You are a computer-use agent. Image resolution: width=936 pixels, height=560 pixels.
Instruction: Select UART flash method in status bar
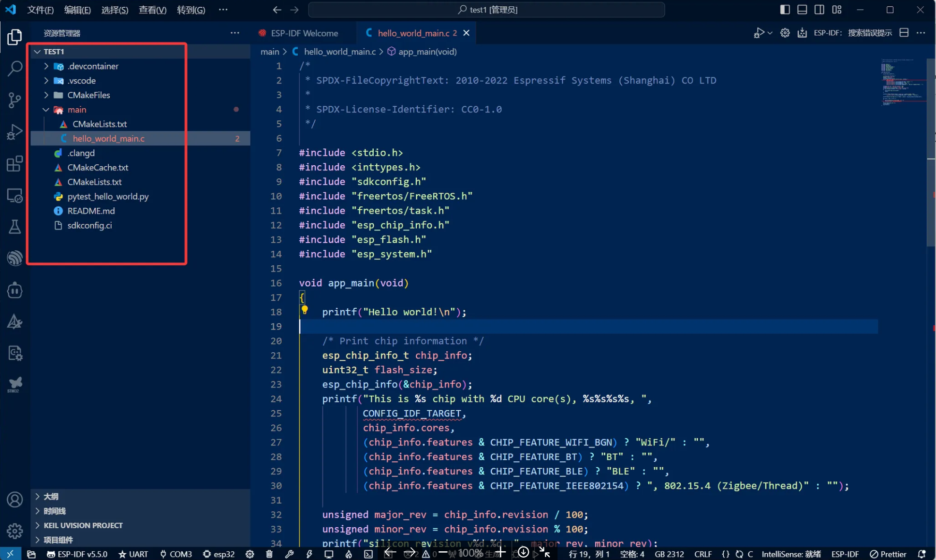(133, 554)
